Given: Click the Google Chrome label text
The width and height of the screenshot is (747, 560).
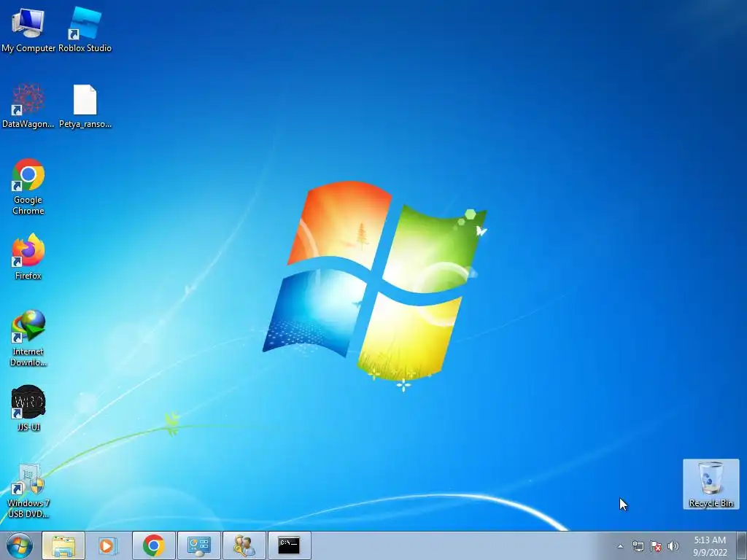Looking at the screenshot, I should [x=28, y=205].
